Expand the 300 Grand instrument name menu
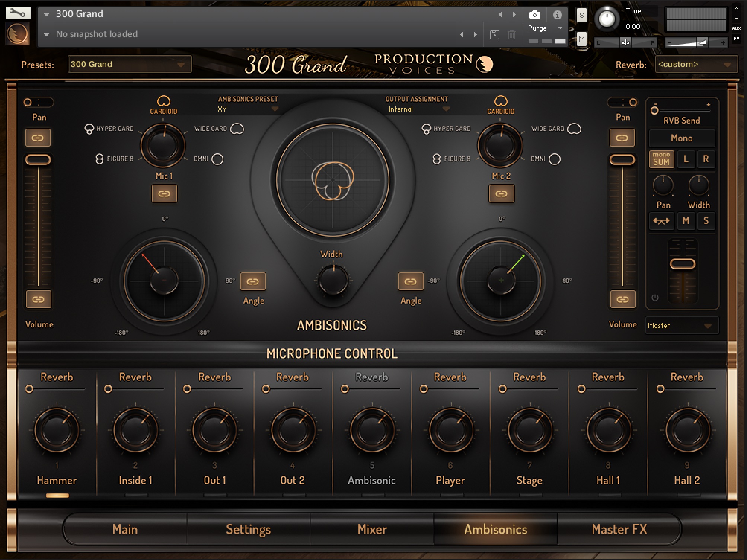This screenshot has width=747, height=560. tap(47, 15)
